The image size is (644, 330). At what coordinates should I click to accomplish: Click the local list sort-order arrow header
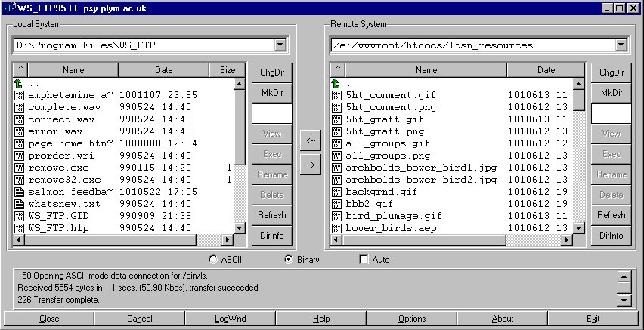(x=20, y=70)
